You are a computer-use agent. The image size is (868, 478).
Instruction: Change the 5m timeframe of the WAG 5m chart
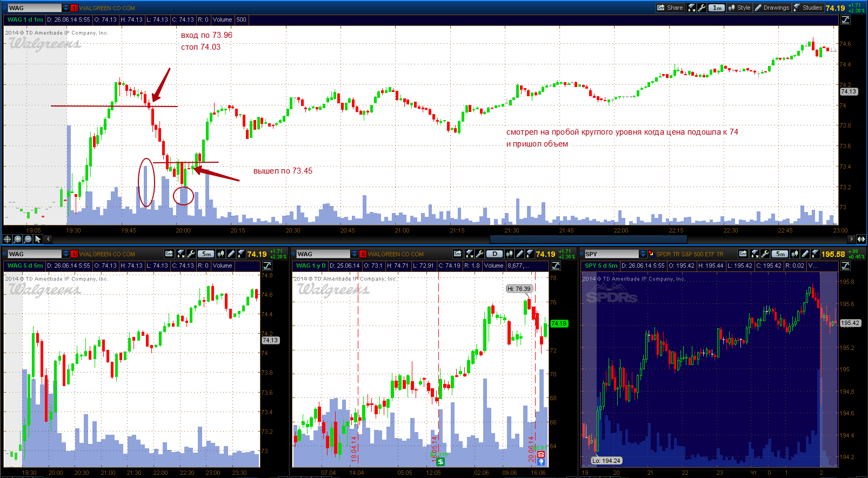(206, 254)
